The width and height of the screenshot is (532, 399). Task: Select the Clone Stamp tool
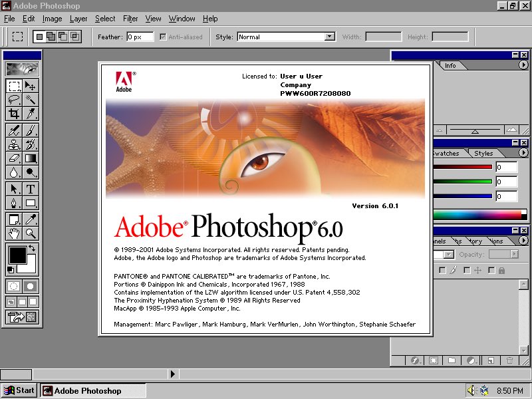[x=14, y=144]
